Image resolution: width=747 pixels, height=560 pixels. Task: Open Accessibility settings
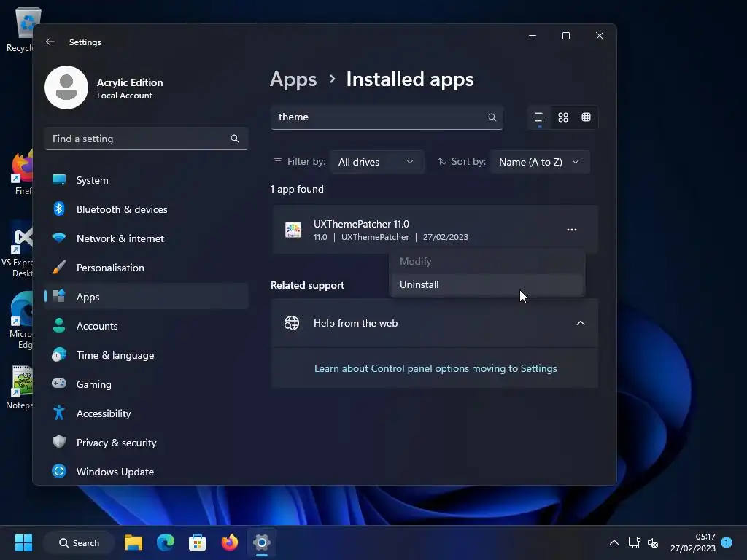click(146, 413)
